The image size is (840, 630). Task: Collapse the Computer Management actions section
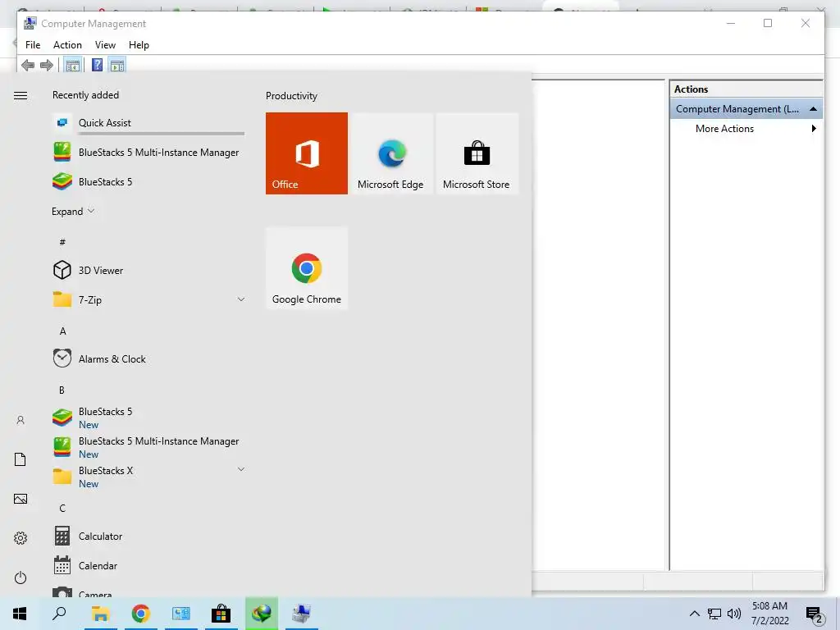point(813,109)
